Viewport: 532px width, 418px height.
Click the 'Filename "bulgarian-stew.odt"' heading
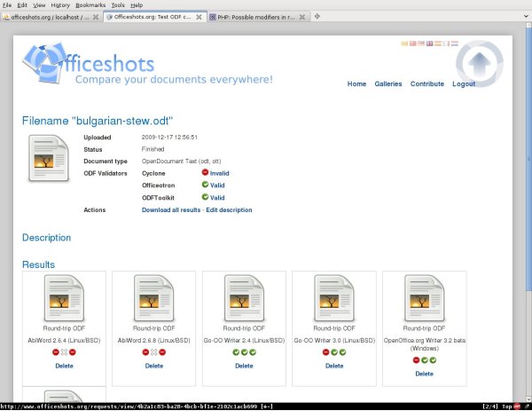(98, 121)
